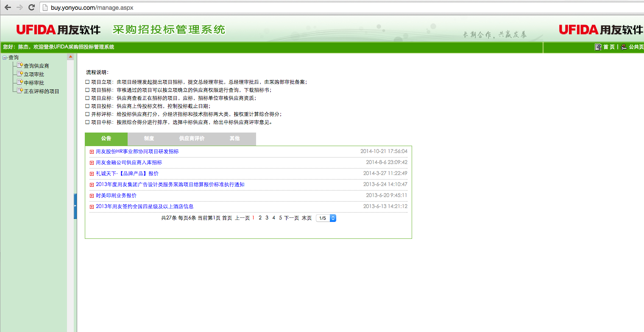Click the icon beside 立项审批
This screenshot has height=332, width=644.
pyautogui.click(x=20, y=74)
